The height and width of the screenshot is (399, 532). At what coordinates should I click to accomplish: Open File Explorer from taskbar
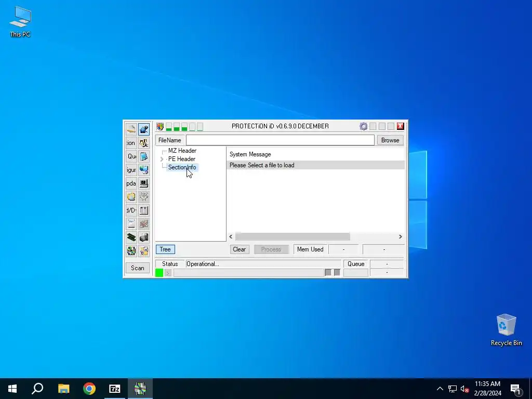pos(63,389)
